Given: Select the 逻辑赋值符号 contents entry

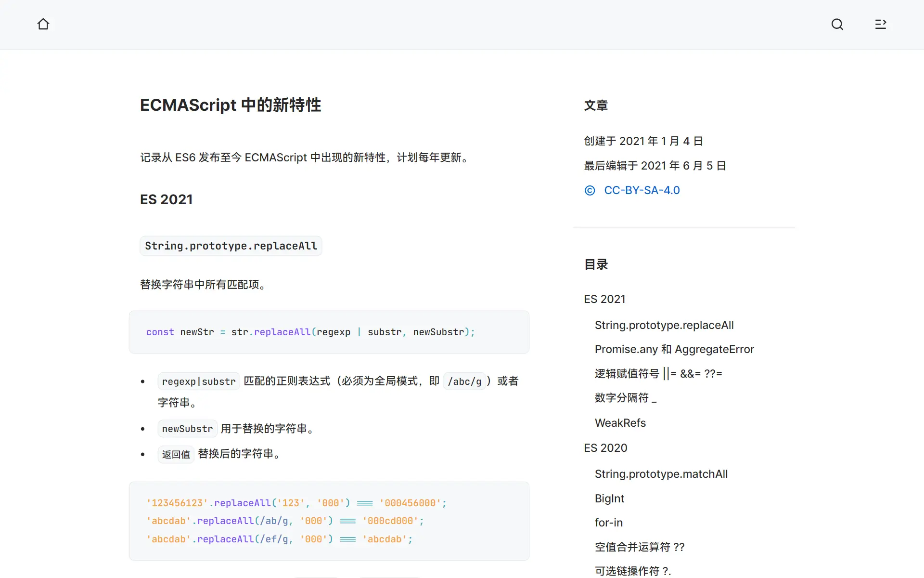Looking at the screenshot, I should pos(658,373).
